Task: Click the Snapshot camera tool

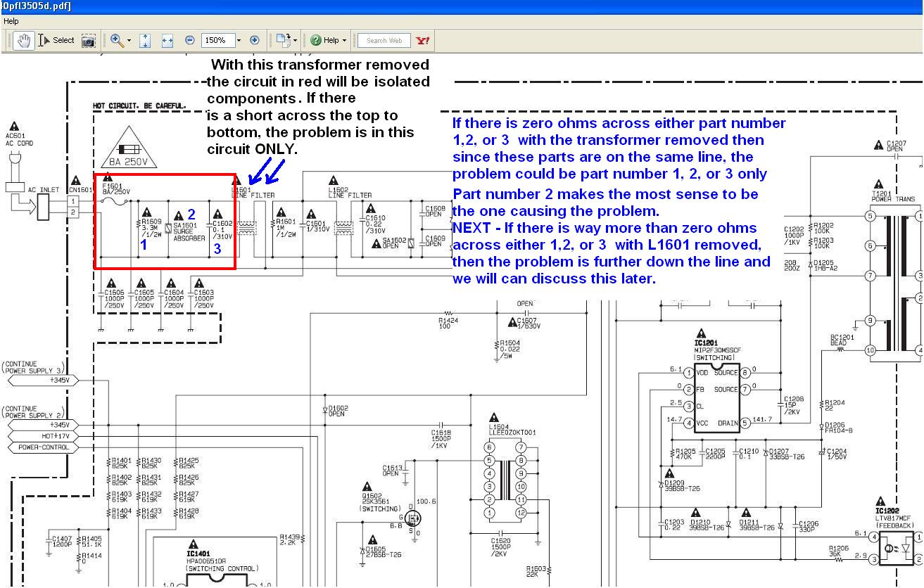Action: (x=88, y=41)
